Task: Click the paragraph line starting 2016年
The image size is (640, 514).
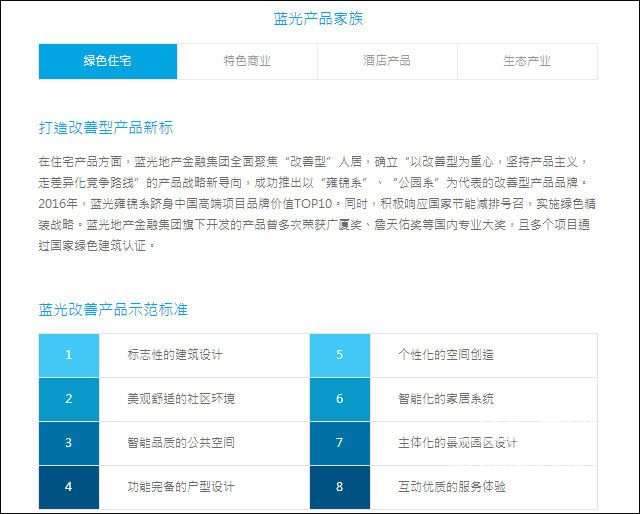Action: coord(317,203)
